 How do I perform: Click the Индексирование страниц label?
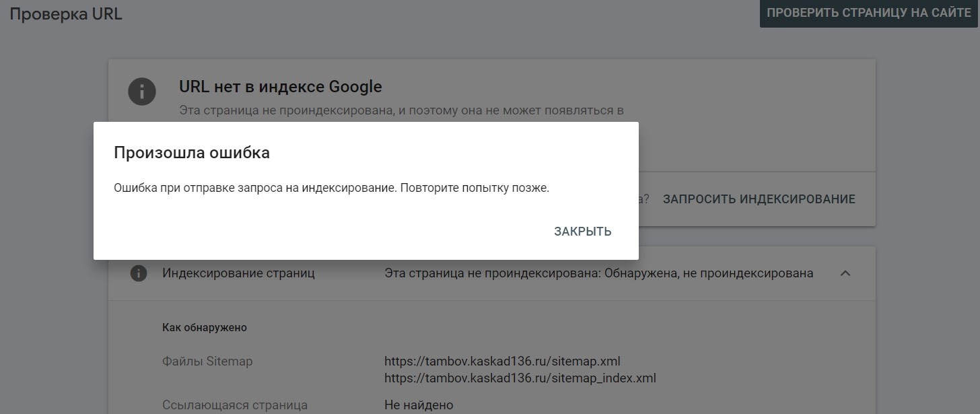(x=238, y=273)
